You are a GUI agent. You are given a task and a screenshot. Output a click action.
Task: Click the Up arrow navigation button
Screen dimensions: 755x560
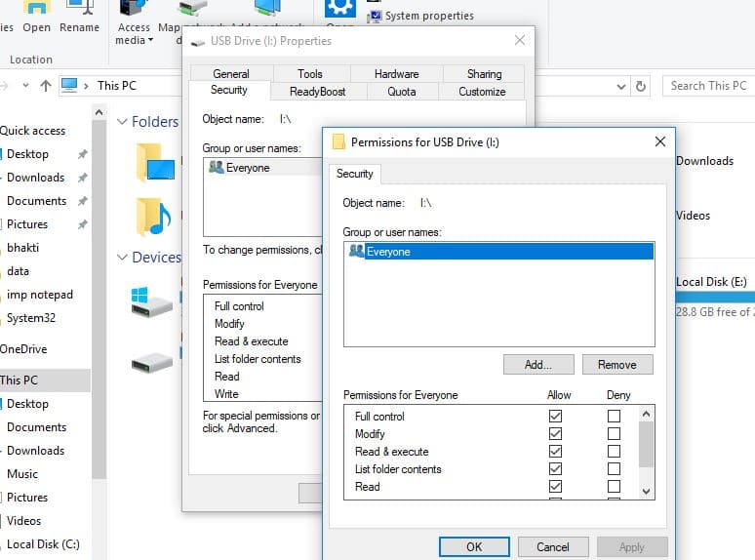click(46, 86)
